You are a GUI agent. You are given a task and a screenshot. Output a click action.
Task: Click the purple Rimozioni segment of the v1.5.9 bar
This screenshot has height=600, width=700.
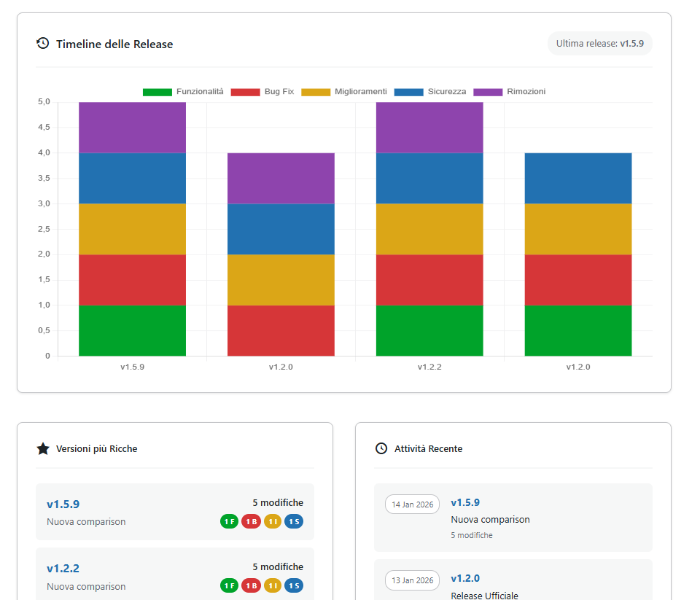pos(131,127)
